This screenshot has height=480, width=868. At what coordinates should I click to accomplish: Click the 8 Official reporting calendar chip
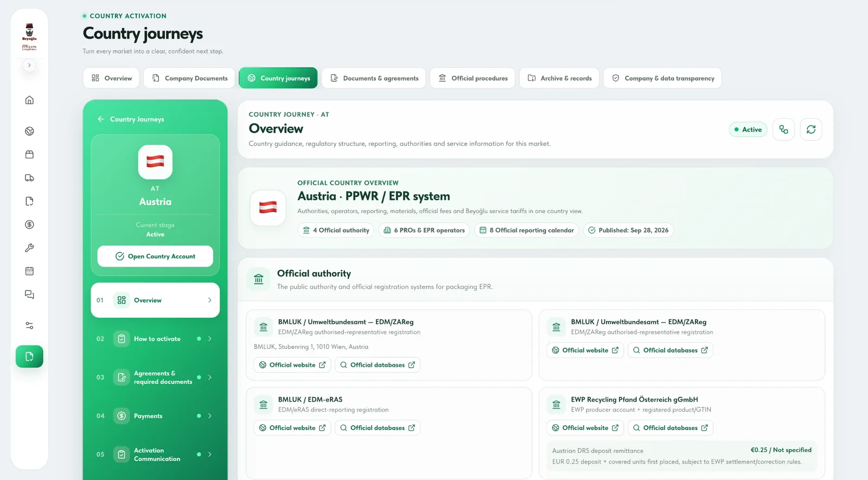point(527,231)
